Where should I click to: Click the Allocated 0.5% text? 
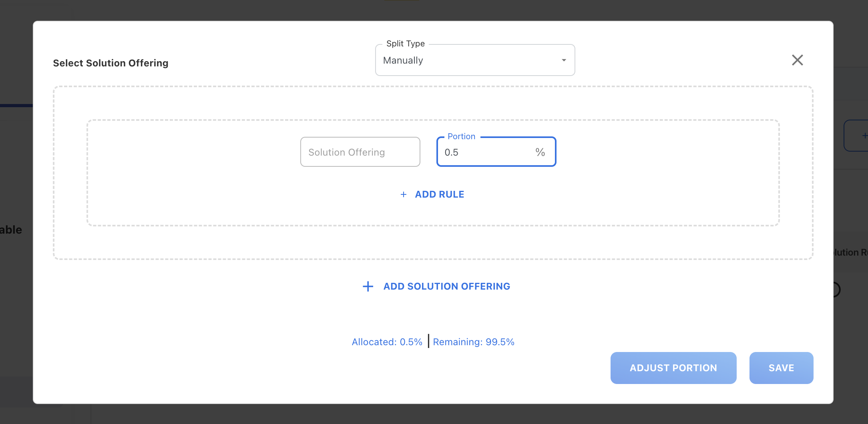point(387,342)
